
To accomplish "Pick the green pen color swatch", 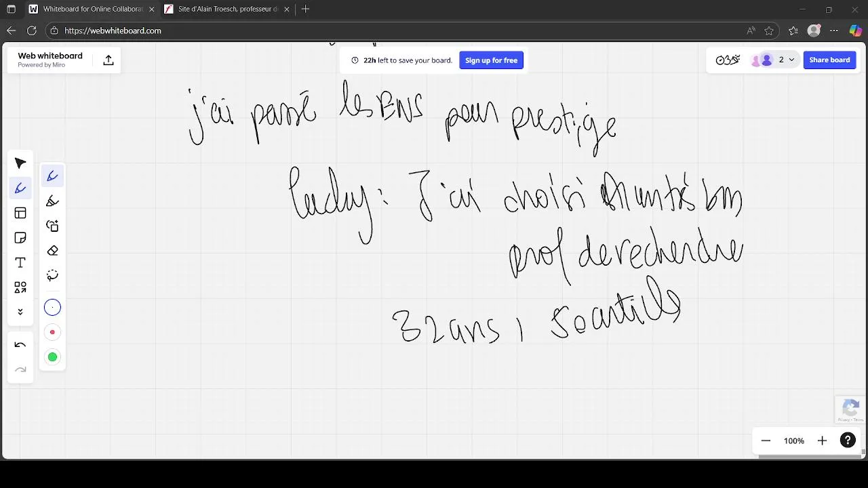I will pyautogui.click(x=52, y=357).
